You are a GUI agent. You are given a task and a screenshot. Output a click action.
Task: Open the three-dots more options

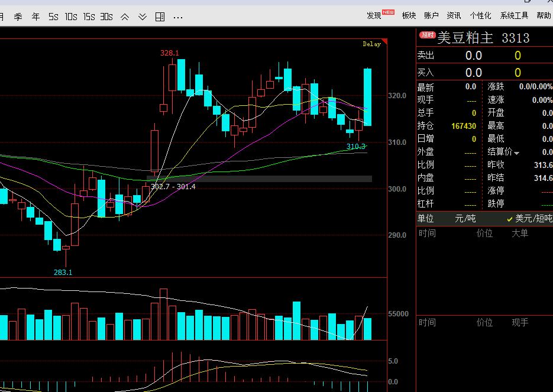178,17
